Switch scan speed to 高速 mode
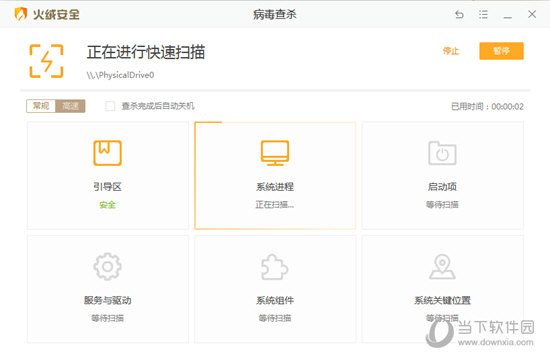Screen dimensions: 550x362 point(70,106)
